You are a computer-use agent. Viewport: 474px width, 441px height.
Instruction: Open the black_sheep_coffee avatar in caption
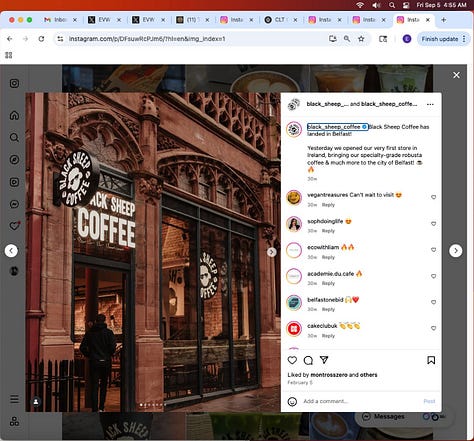294,129
